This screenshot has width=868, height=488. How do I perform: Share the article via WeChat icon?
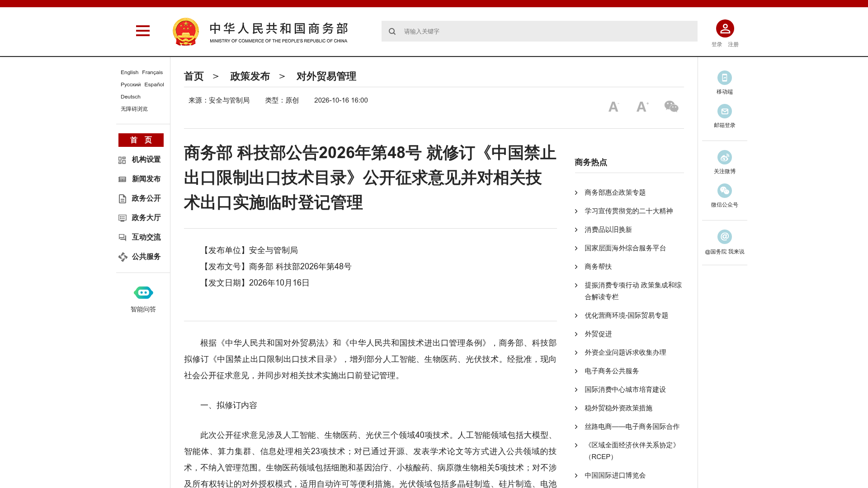tap(671, 107)
